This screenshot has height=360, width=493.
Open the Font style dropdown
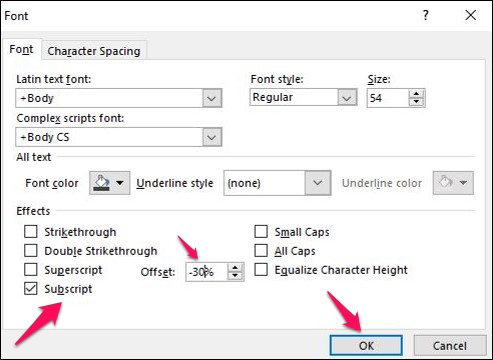[347, 98]
